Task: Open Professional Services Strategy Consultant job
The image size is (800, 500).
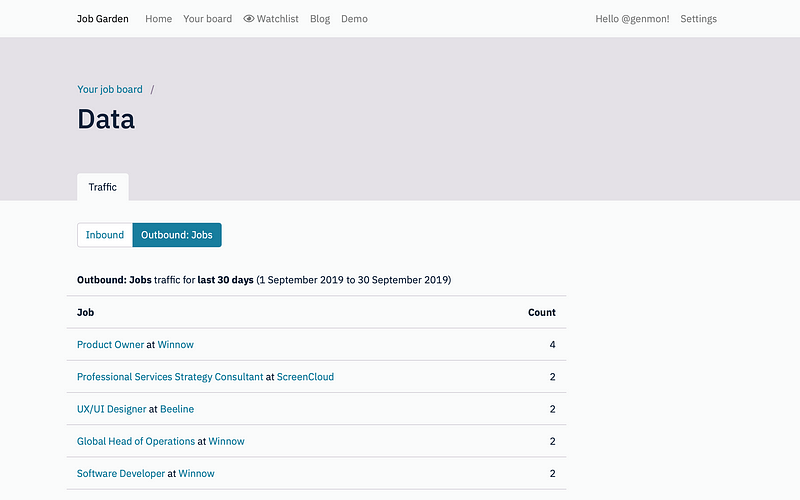Action: [x=170, y=377]
